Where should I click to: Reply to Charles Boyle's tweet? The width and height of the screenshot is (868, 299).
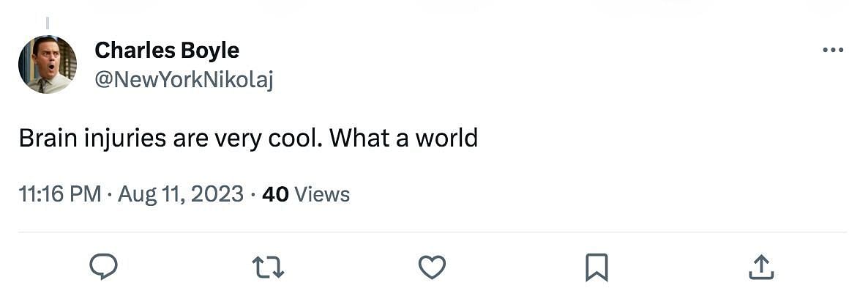(103, 267)
